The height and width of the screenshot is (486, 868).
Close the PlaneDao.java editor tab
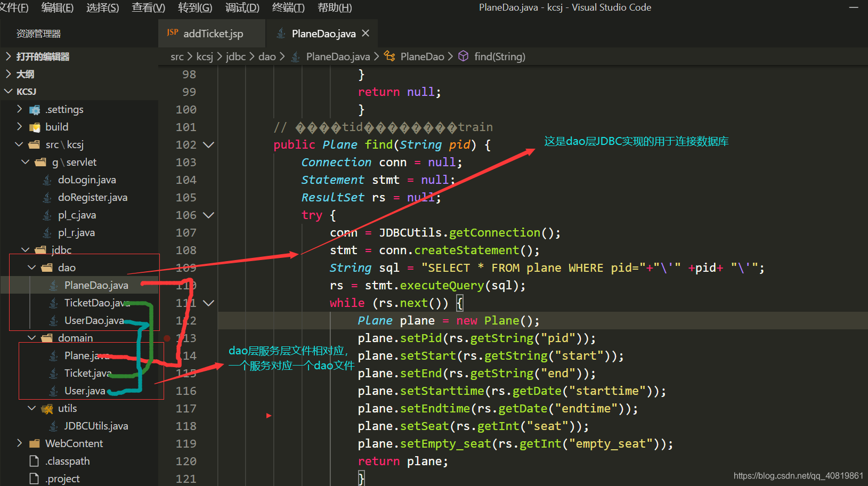click(366, 33)
